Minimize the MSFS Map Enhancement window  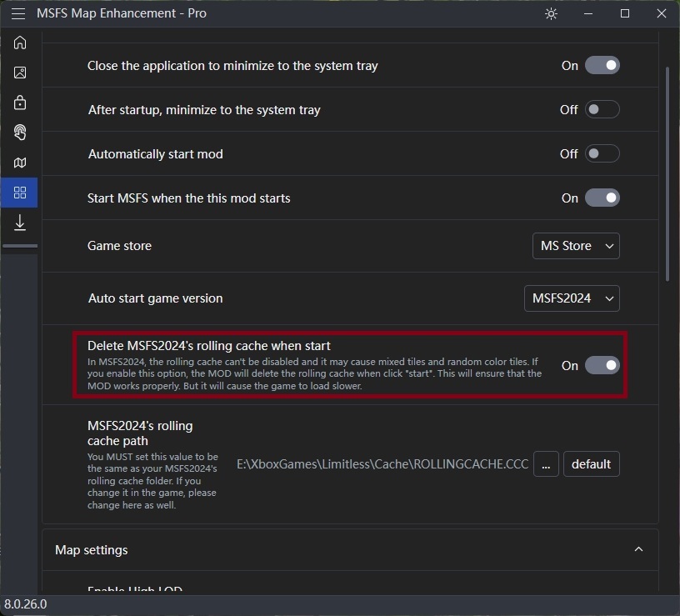(x=588, y=13)
